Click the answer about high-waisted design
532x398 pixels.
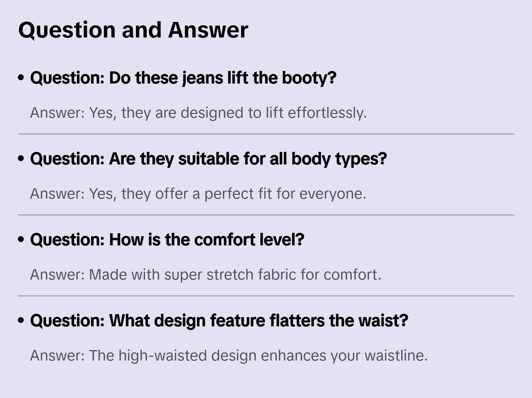coord(229,356)
